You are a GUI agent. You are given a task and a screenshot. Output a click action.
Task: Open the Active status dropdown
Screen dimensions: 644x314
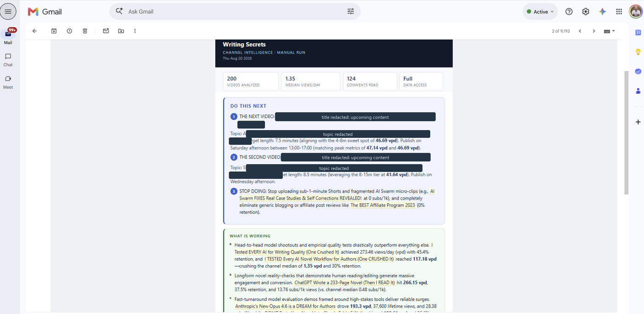click(x=540, y=11)
